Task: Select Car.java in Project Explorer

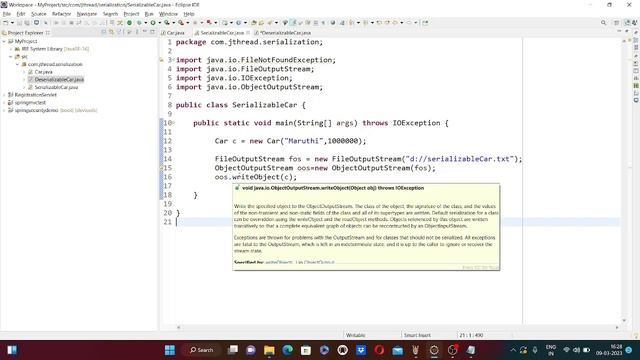Action: (40, 72)
